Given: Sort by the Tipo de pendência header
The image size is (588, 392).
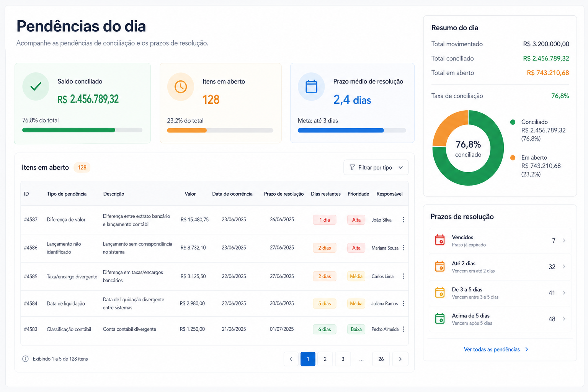Looking at the screenshot, I should click(67, 194).
